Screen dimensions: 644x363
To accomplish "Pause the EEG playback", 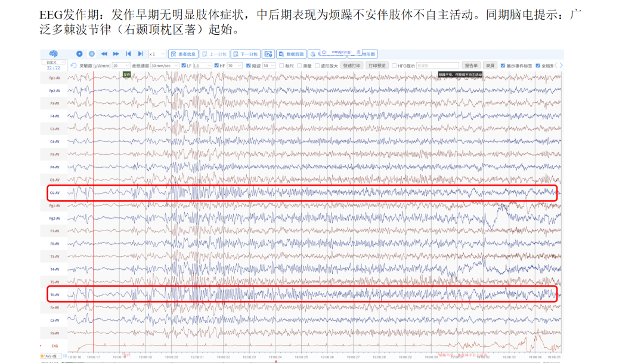I will [92, 54].
